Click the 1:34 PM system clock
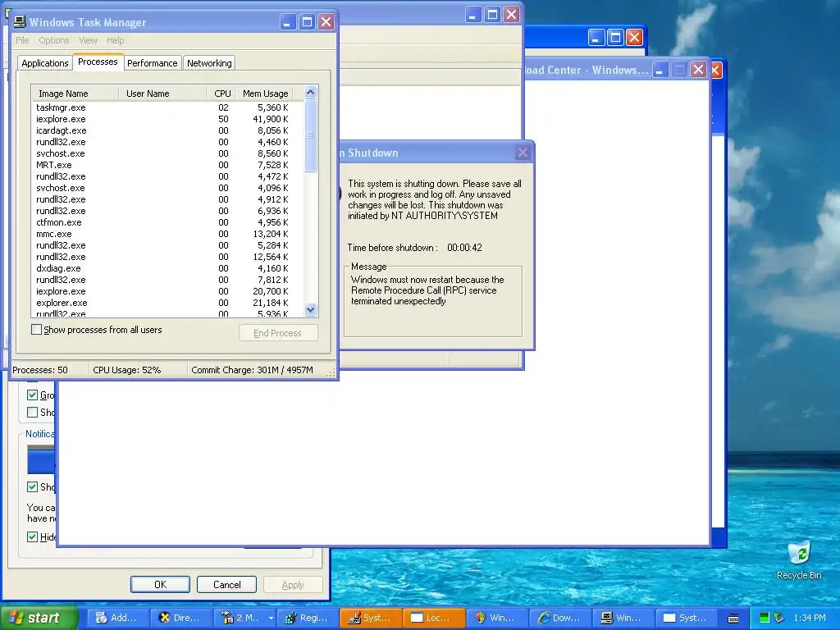This screenshot has width=840, height=630. (x=810, y=618)
